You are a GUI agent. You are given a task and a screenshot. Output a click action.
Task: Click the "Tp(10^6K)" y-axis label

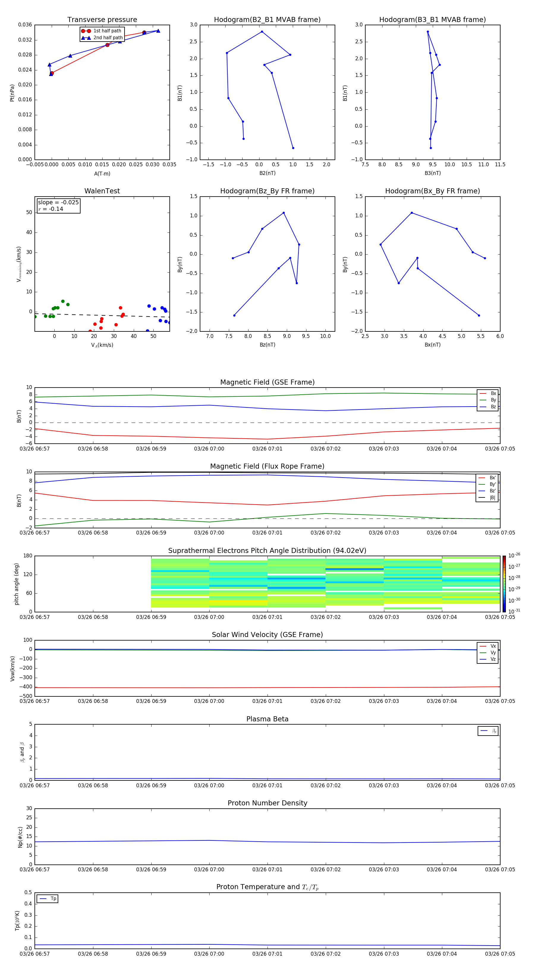[17, 921]
